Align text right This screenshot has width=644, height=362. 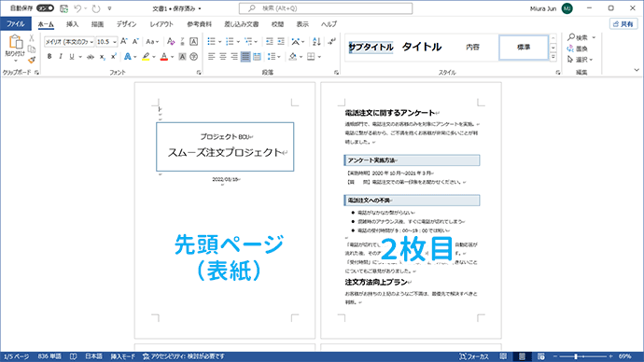(x=234, y=57)
